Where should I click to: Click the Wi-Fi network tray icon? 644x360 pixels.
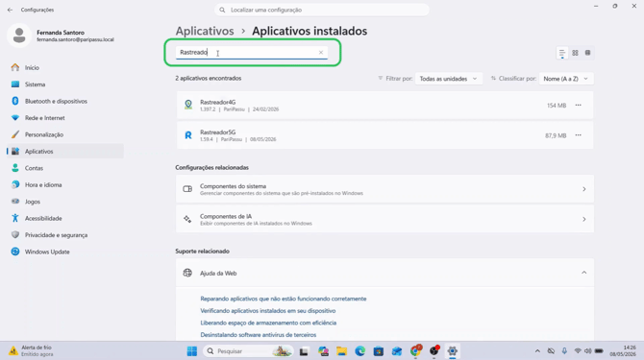pos(578,351)
